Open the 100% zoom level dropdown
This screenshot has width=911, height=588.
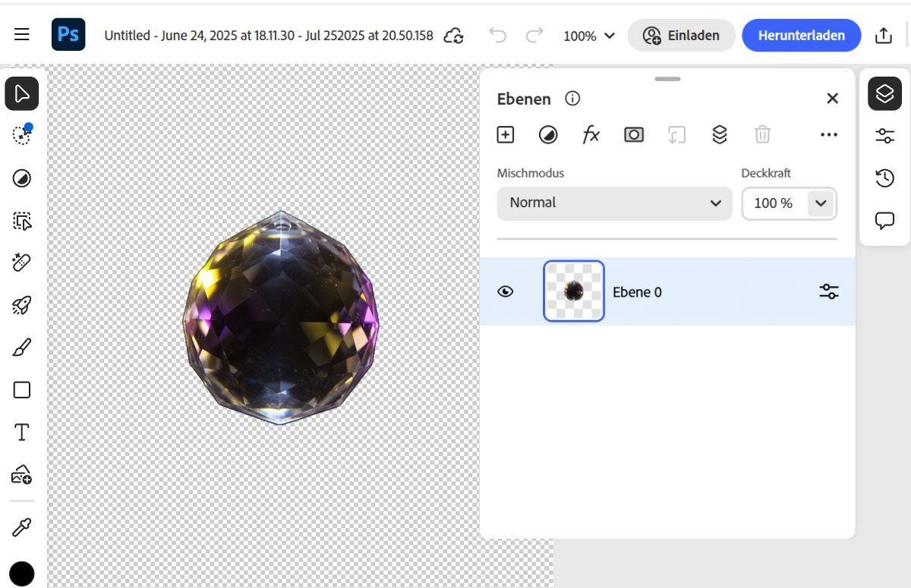(x=589, y=36)
